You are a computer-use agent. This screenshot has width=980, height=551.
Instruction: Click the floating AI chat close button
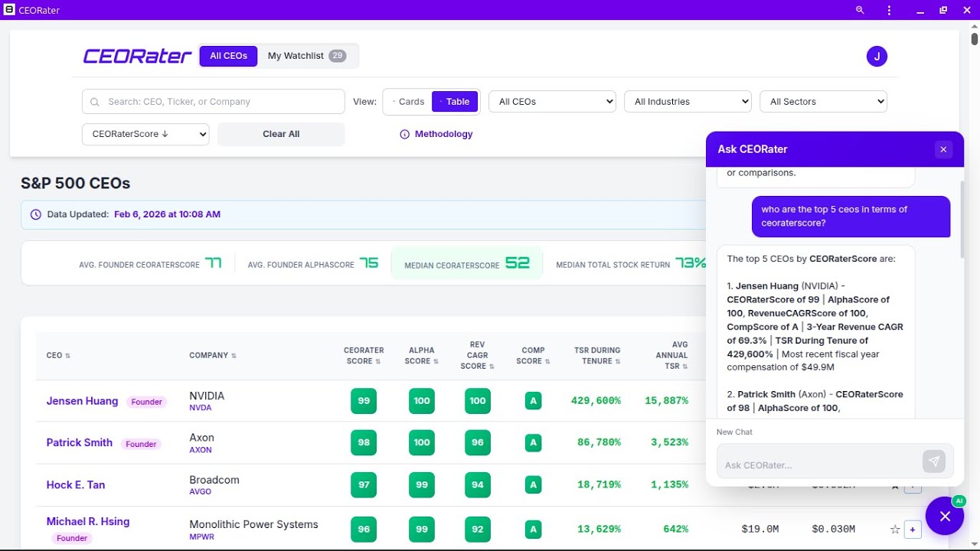[945, 516]
